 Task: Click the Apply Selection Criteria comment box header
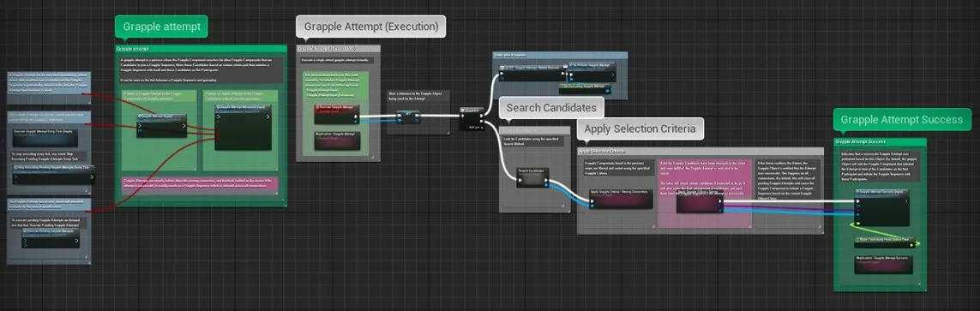click(700, 151)
